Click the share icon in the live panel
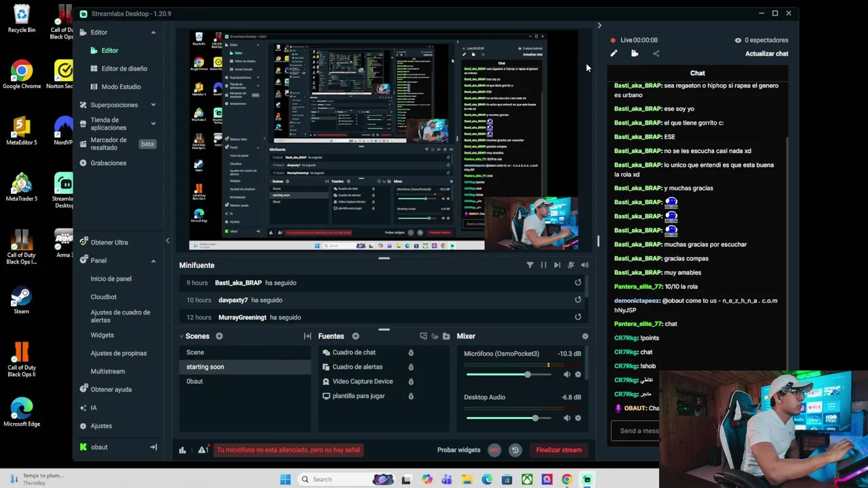868x488 pixels. [656, 54]
